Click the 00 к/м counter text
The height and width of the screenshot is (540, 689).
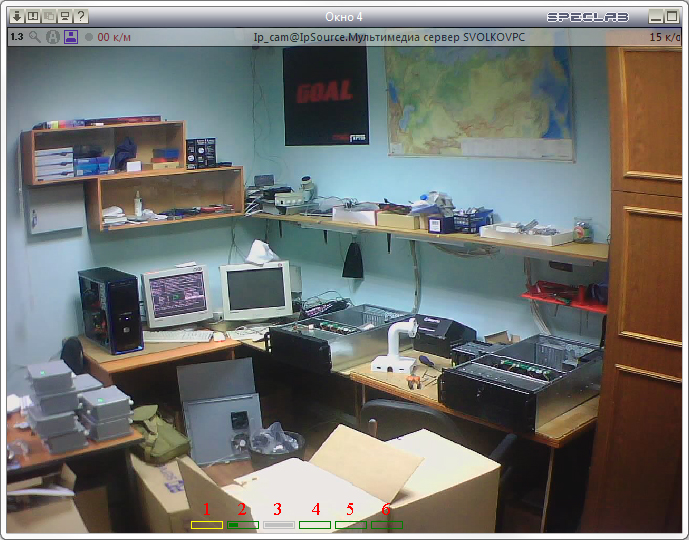[x=114, y=37]
